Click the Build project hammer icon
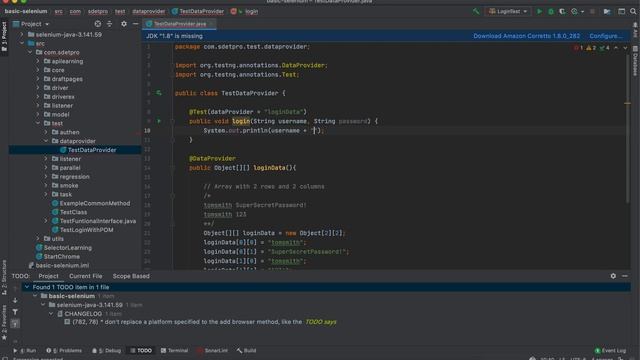 476,11
